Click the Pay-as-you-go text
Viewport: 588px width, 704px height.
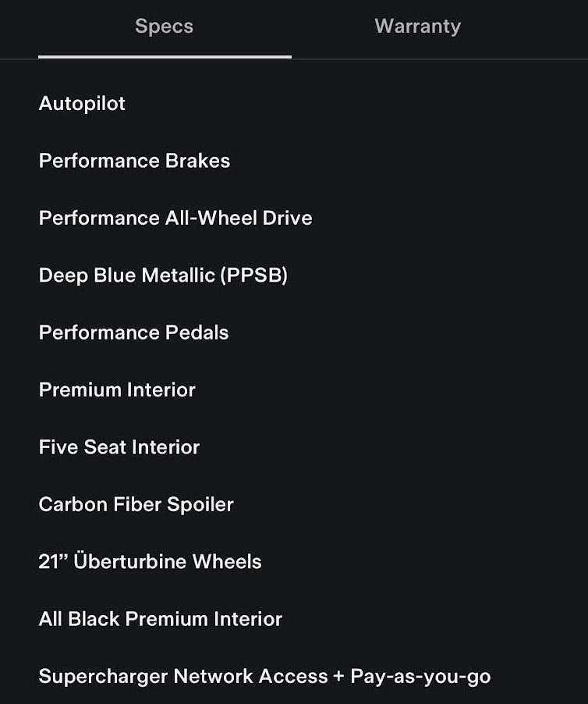[x=420, y=676]
